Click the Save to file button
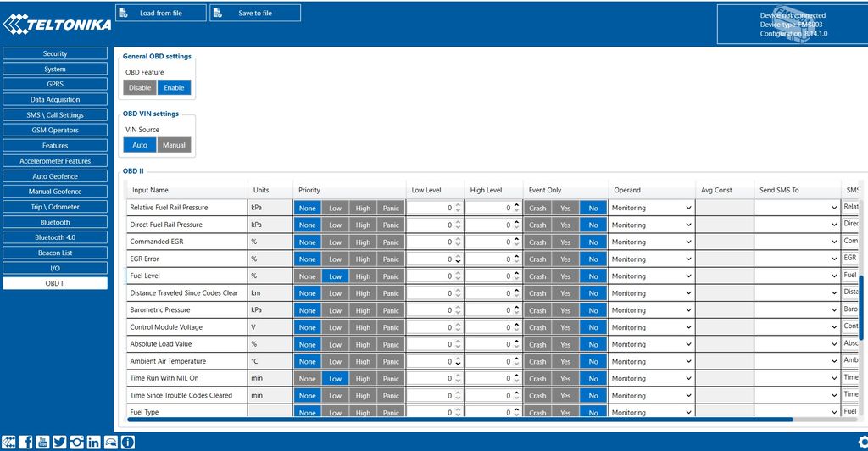The width and height of the screenshot is (868, 451). pyautogui.click(x=255, y=14)
